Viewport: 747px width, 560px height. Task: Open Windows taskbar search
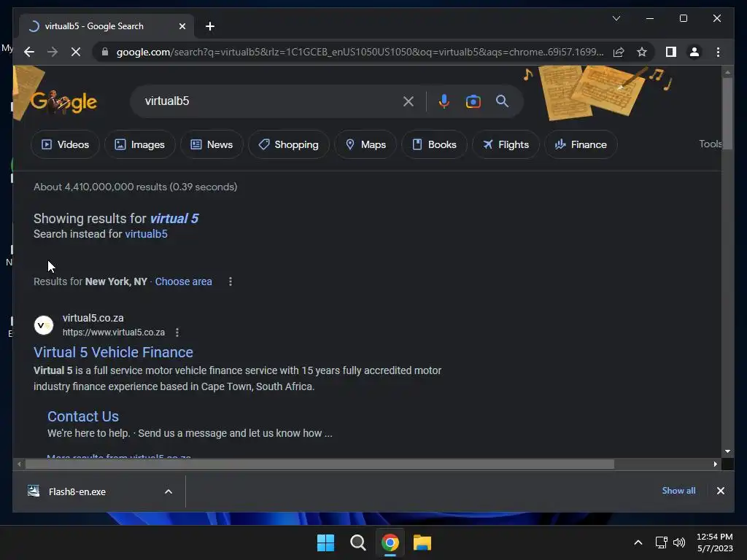coord(357,542)
